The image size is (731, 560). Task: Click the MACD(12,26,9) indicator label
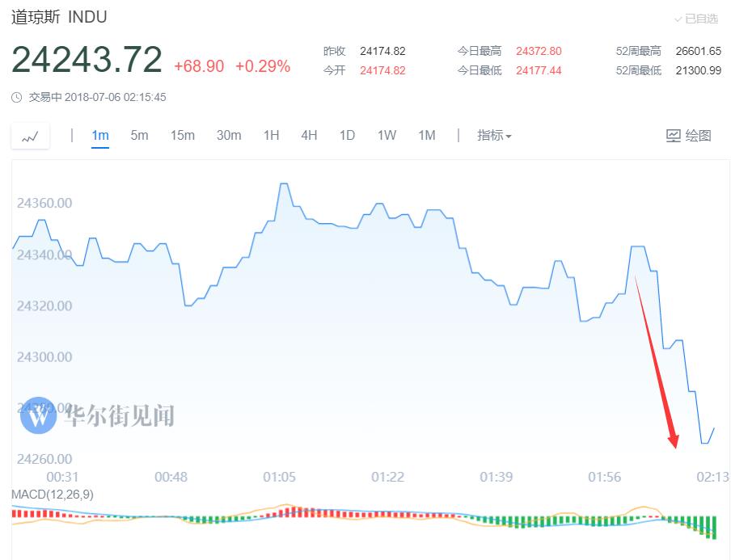coord(53,494)
